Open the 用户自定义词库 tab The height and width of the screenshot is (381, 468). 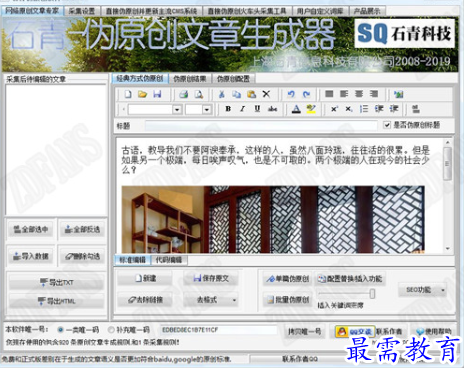(320, 11)
